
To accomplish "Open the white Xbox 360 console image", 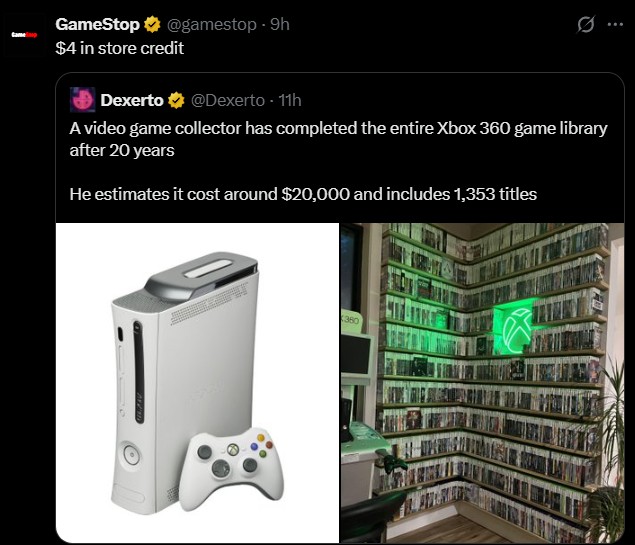I will tap(197, 383).
